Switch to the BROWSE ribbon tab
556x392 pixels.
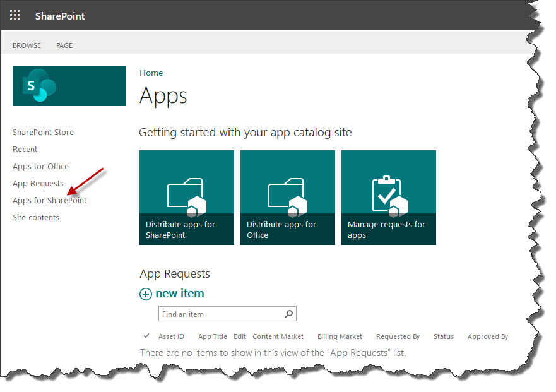[27, 45]
